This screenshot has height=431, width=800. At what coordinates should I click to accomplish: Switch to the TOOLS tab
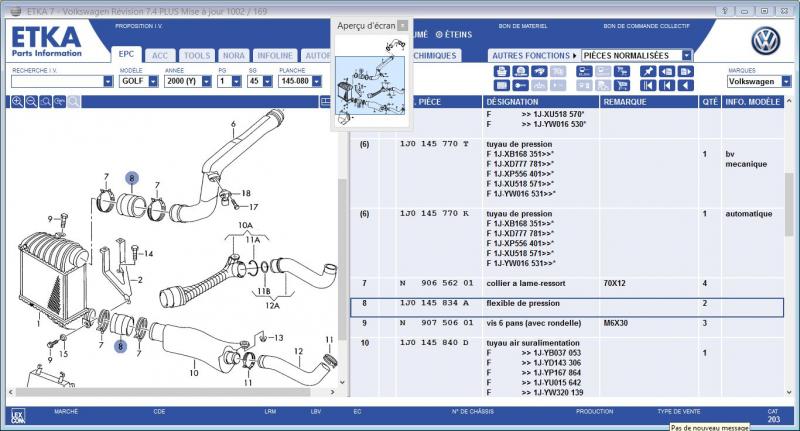(197, 56)
